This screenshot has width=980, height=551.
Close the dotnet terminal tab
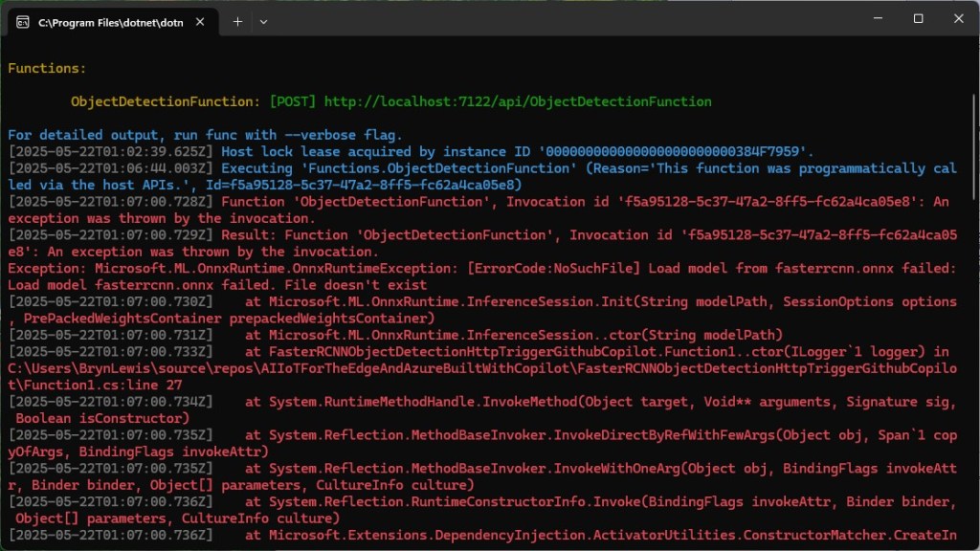pyautogui.click(x=200, y=20)
